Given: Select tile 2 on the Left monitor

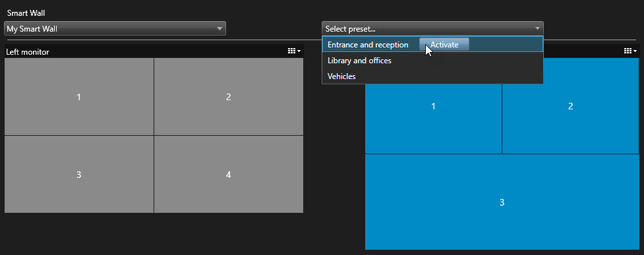Looking at the screenshot, I should pyautogui.click(x=229, y=97).
